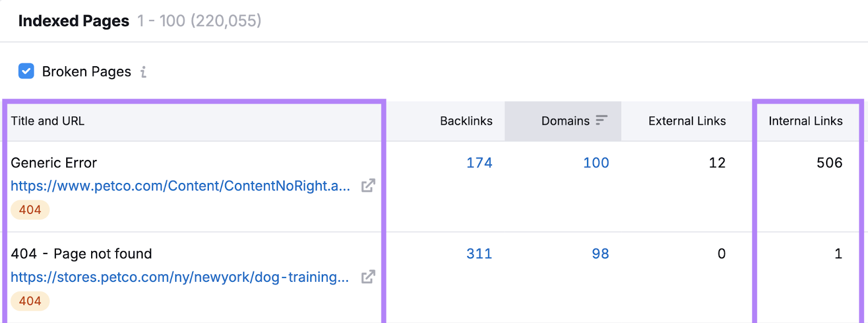Sort by External Links column header
This screenshot has height=323, width=868.
tap(687, 121)
